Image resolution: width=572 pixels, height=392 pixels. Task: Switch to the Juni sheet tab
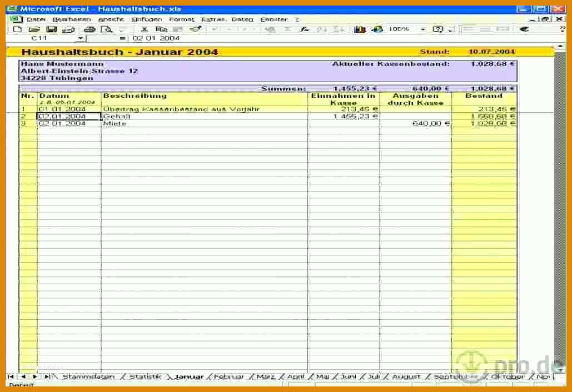349,376
